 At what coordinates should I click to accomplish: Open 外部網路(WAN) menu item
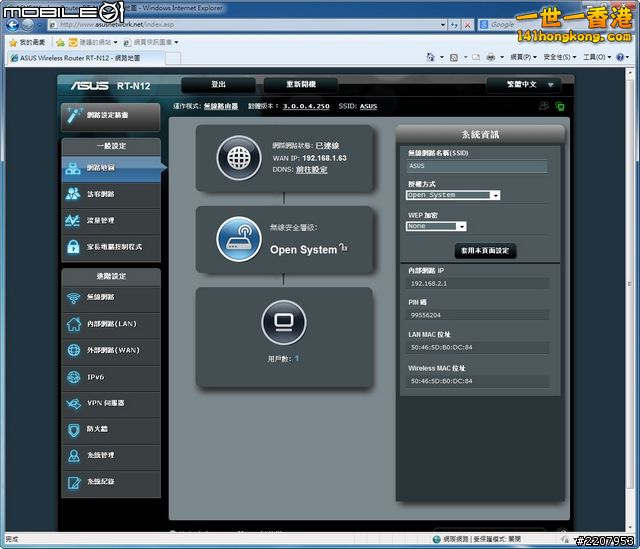[110, 351]
